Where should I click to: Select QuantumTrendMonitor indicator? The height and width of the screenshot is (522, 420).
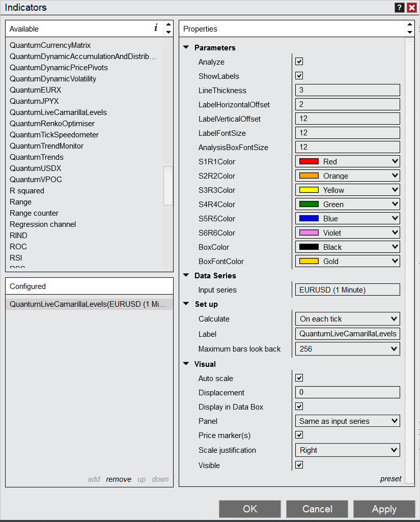(46, 146)
